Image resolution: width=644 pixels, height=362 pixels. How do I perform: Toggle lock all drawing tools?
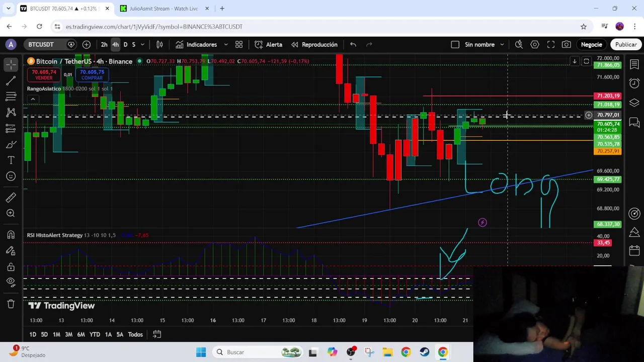coord(11,267)
